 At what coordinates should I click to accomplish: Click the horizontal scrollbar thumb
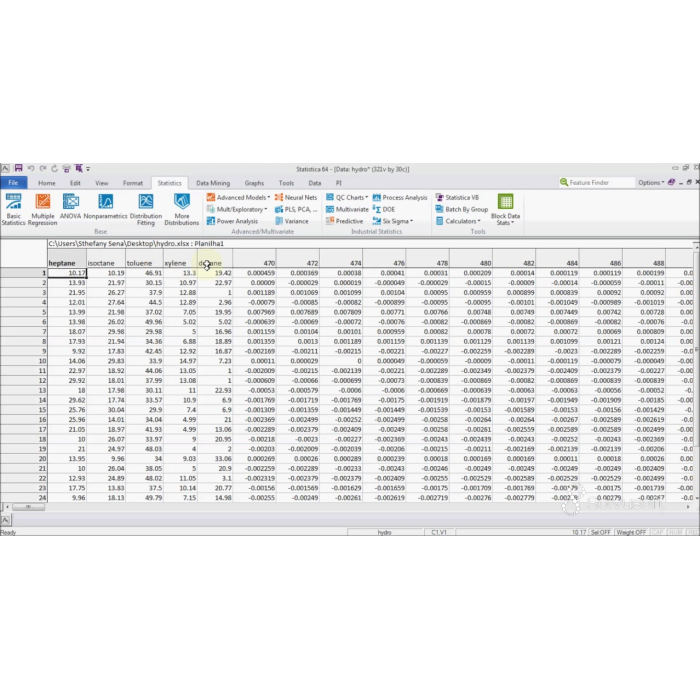tap(29, 507)
